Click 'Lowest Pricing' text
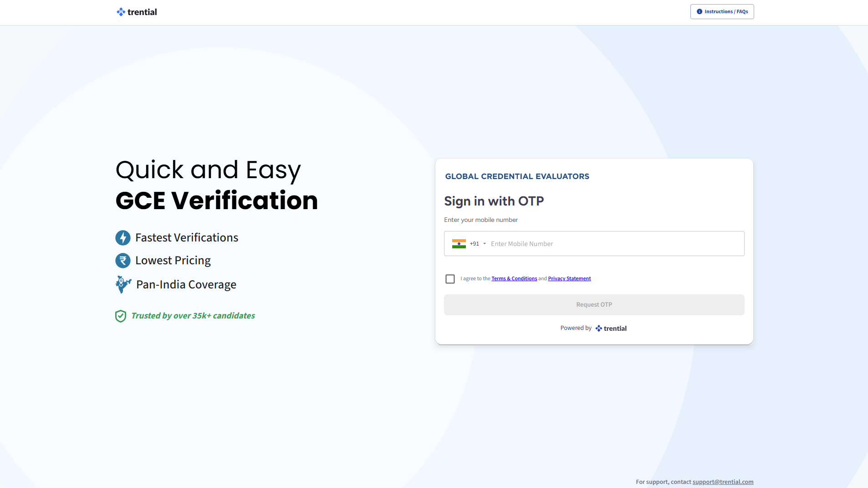This screenshot has height=488, width=868. (173, 261)
